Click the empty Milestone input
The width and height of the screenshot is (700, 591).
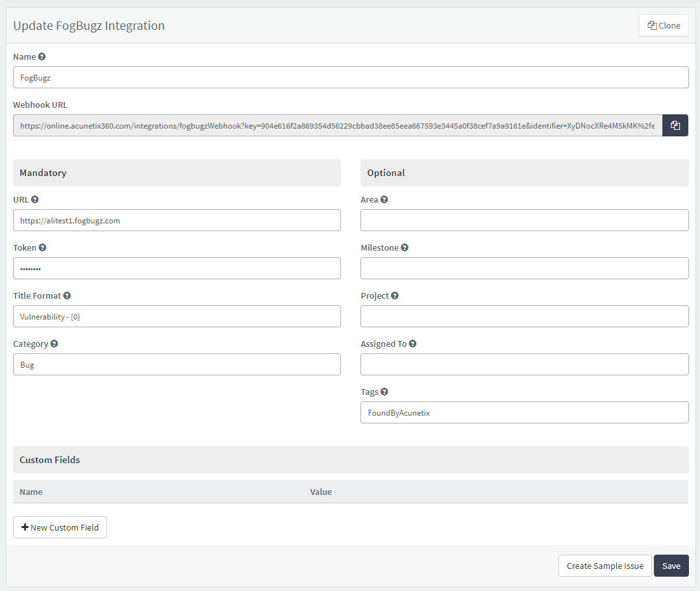525,268
